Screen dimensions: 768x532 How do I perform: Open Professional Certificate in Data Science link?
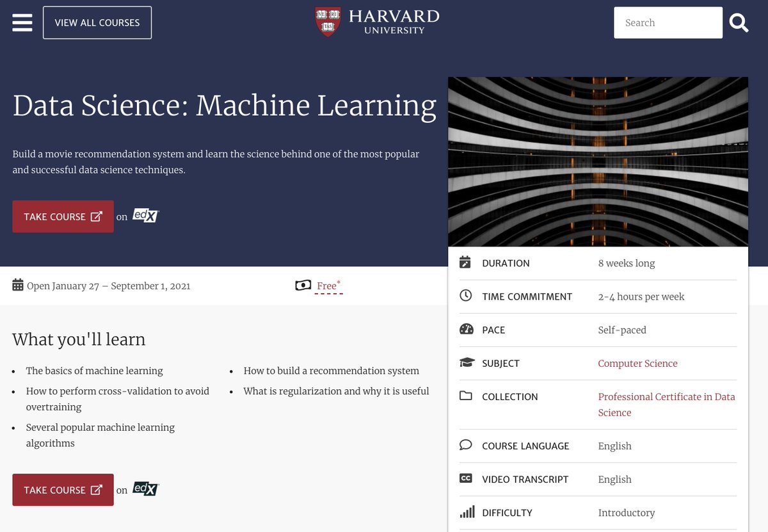click(x=666, y=405)
